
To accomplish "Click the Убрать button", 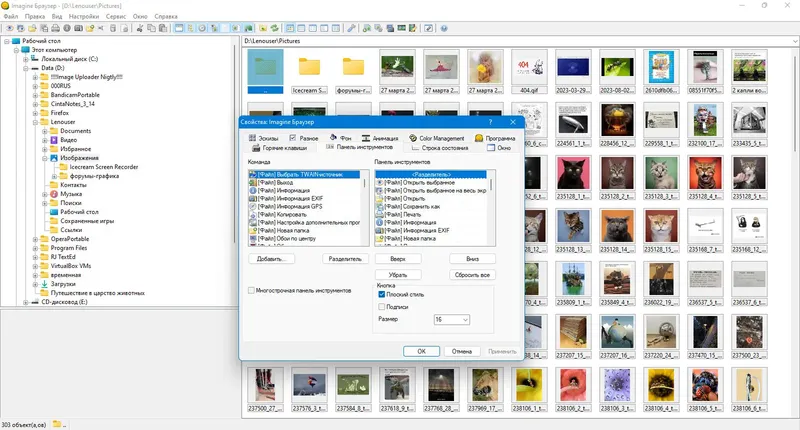I will (398, 274).
